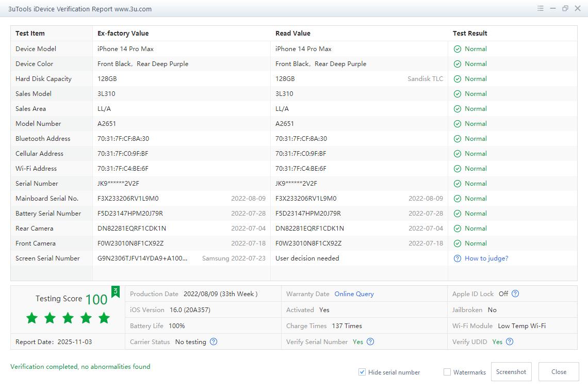Click the help icon next to Verify UDID

tap(510, 342)
